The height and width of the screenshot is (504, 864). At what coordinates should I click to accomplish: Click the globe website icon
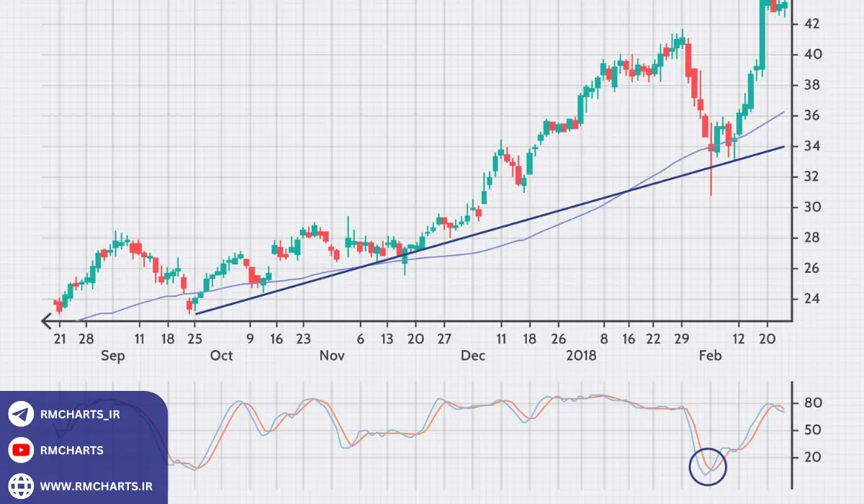tap(21, 486)
